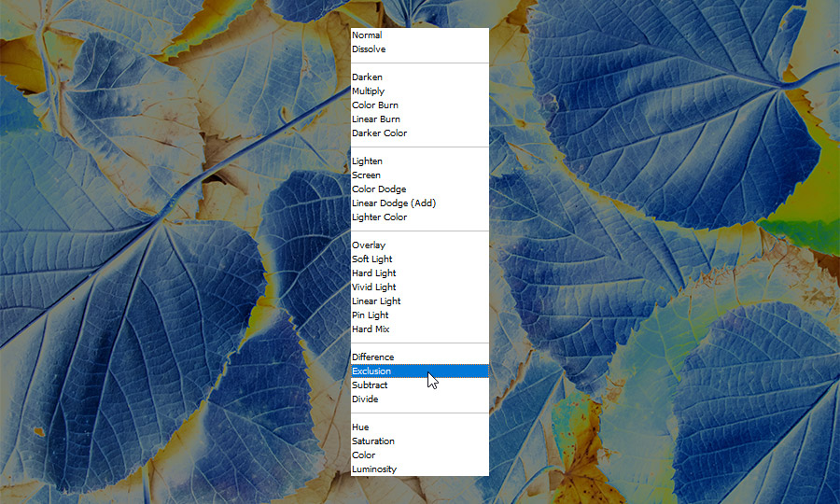The width and height of the screenshot is (840, 504).
Task: Select Linear Burn blend mode
Action: [x=419, y=119]
